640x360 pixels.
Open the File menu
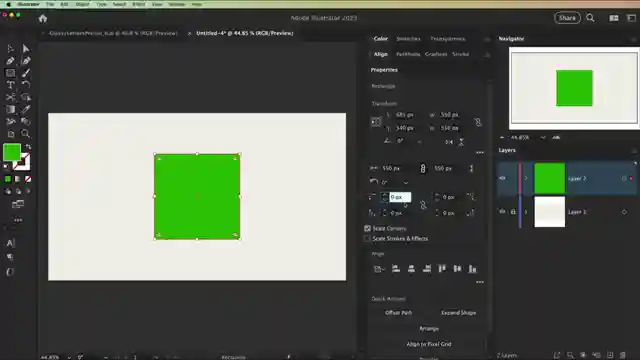pos(50,4)
